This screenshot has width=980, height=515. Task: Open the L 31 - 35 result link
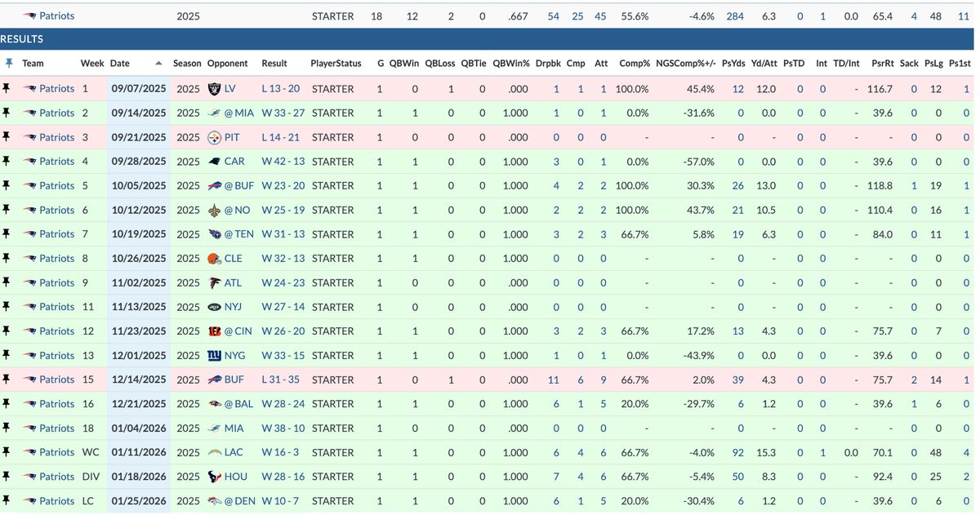point(281,380)
